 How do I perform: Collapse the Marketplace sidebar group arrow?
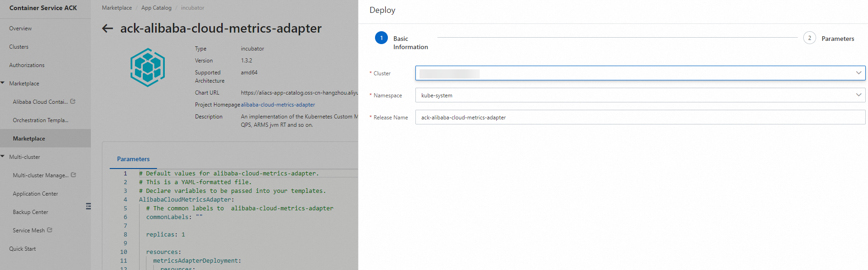point(3,83)
